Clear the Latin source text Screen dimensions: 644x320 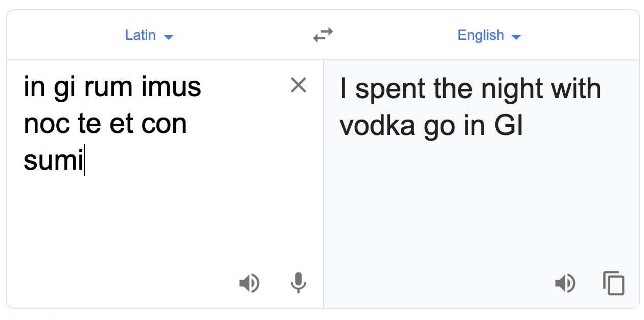pyautogui.click(x=298, y=85)
